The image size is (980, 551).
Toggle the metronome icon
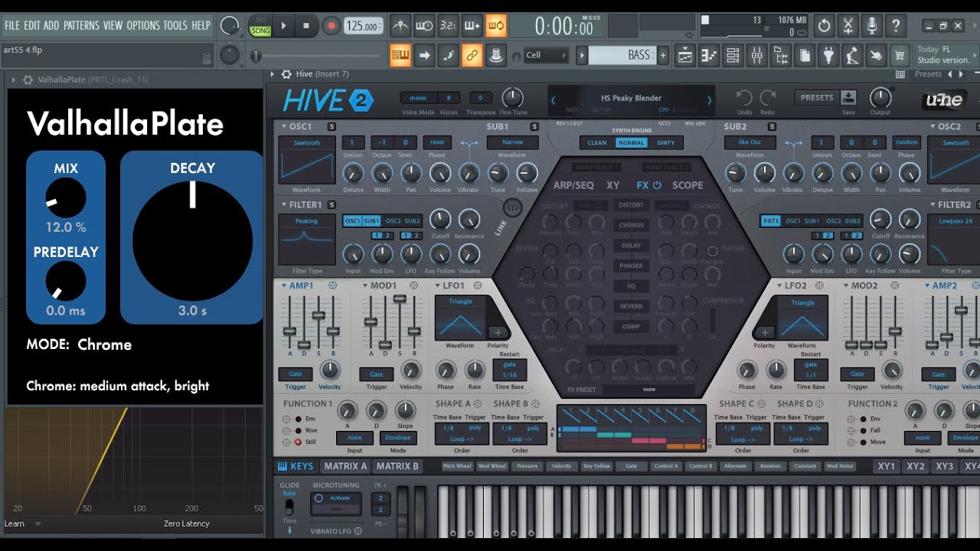pos(400,26)
